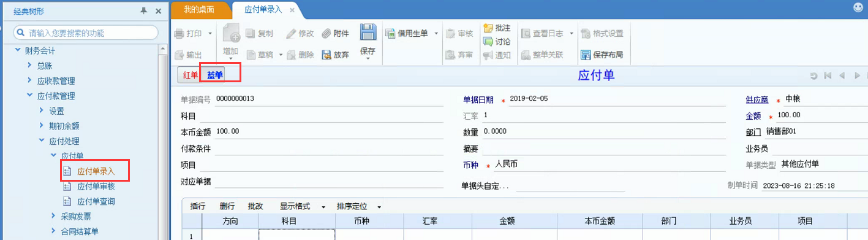The width and height of the screenshot is (868, 240).
Task: Select the 红单 red bill toggle
Action: click(x=191, y=75)
